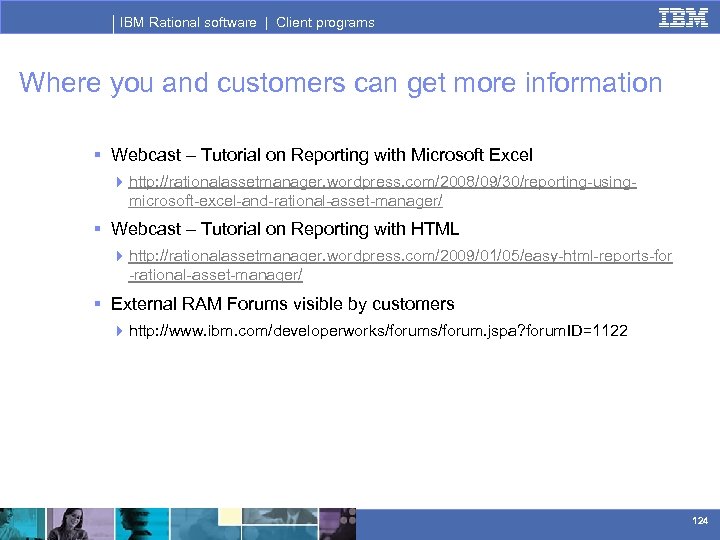This screenshot has height=540, width=720.
Task: Click the slide number 124
Action: click(700, 520)
